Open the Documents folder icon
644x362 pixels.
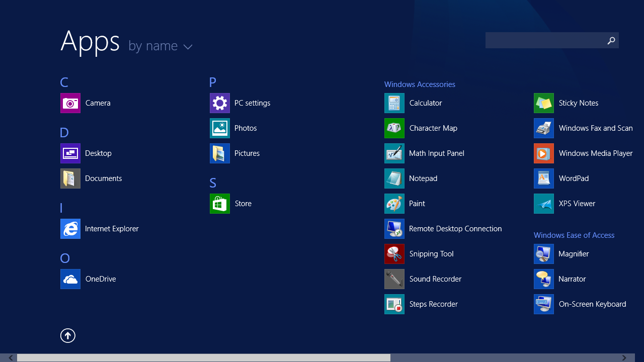[x=70, y=178]
